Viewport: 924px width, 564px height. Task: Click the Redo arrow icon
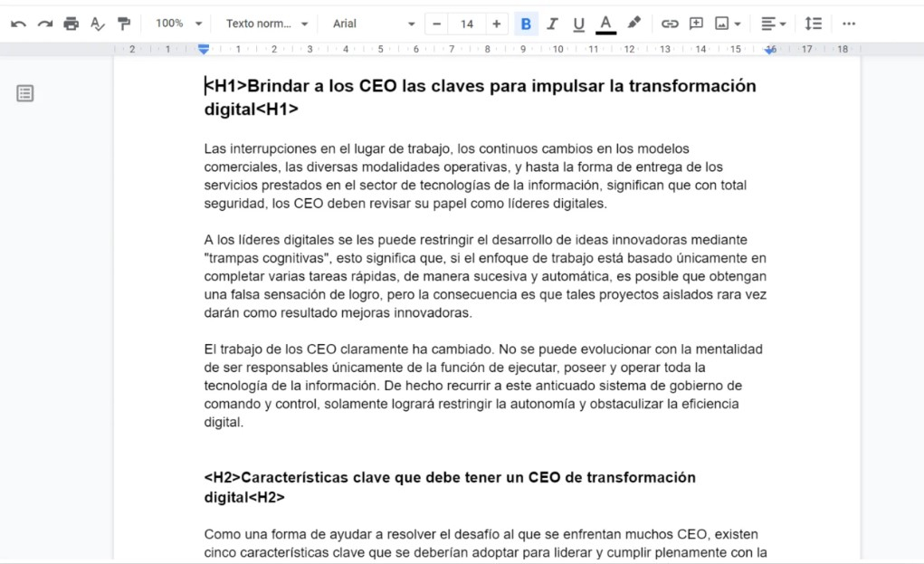(x=44, y=24)
